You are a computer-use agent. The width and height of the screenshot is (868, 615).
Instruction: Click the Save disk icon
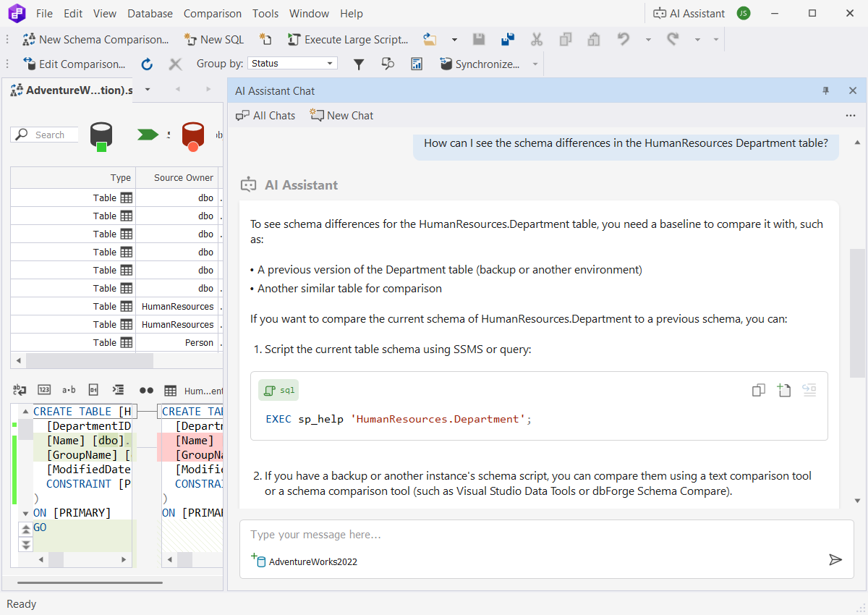(x=479, y=40)
